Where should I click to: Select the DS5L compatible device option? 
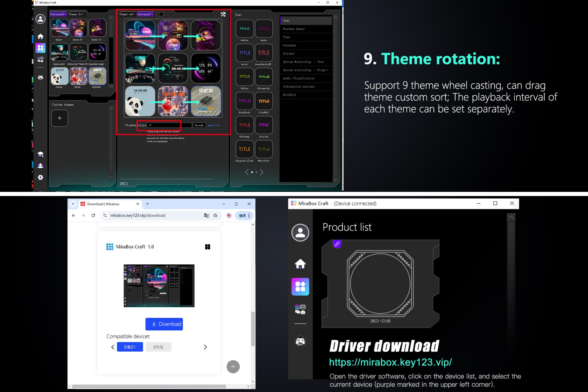[x=158, y=347]
